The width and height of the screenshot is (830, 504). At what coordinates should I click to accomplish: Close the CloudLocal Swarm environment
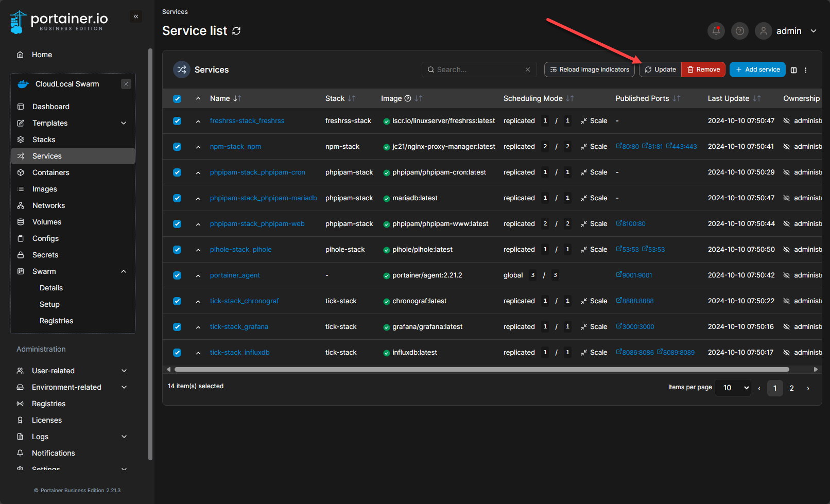126,84
